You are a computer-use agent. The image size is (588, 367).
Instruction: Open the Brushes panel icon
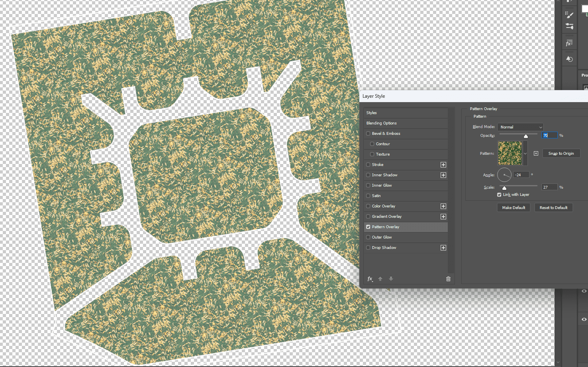569,15
